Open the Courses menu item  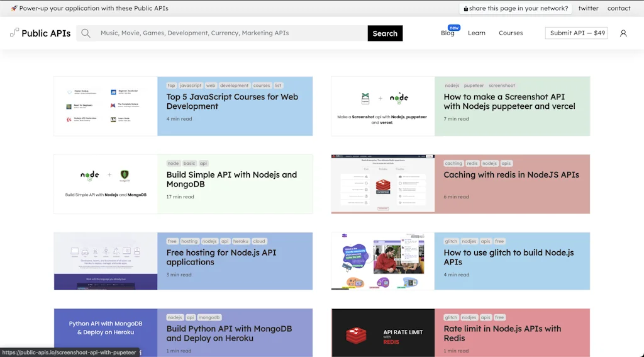coord(511,33)
